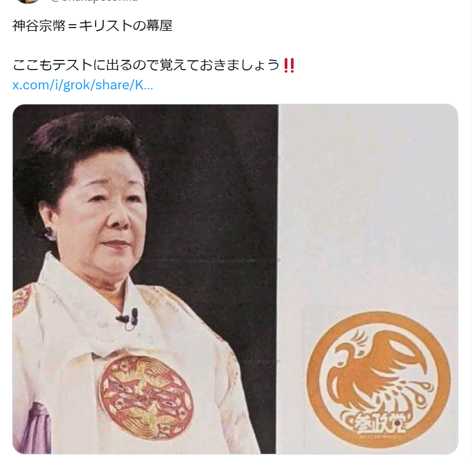The height and width of the screenshot is (457, 476).
Task: Click the cropped profile avatar at top
Action: 28,1
